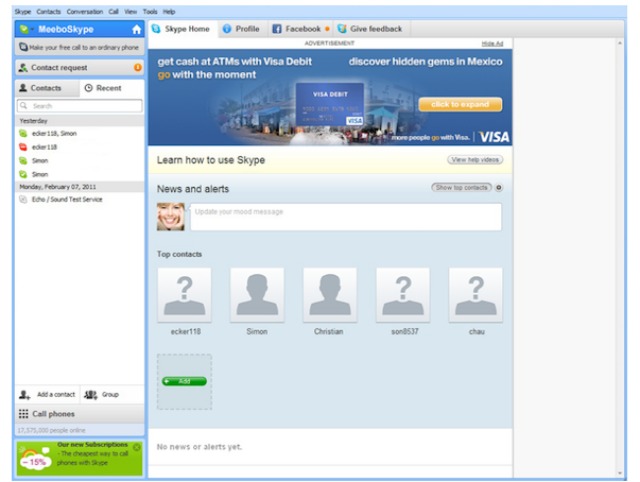Image resolution: width=640 pixels, height=482 pixels.
Task: Click the green Add button for top contacts
Action: click(184, 381)
